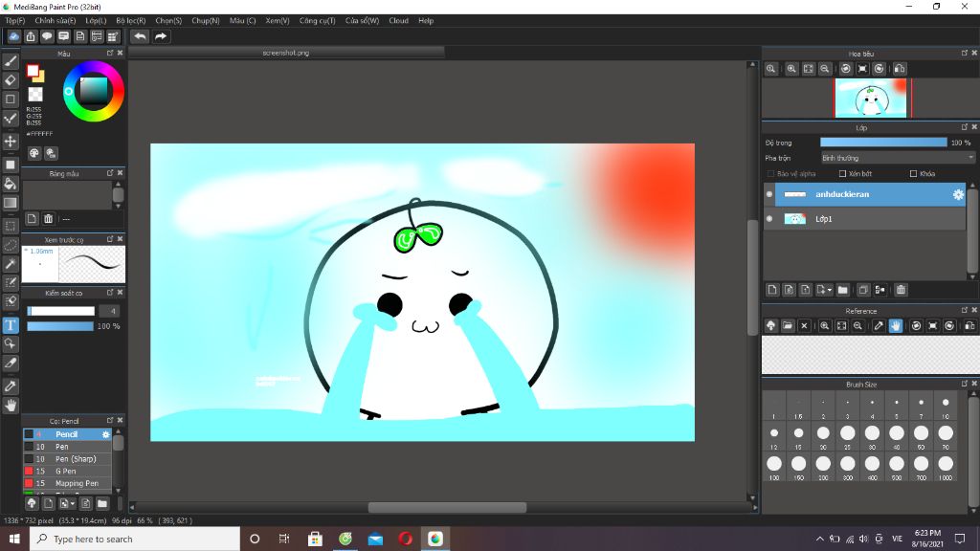This screenshot has width=980, height=551.
Task: Select the Eyedropper tool
Action: tap(10, 386)
